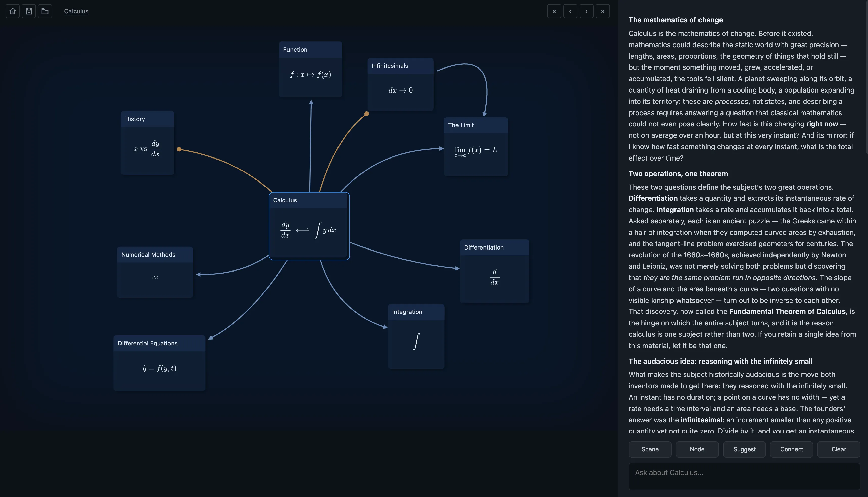Click heading 'The audacious idea: reasoning with the infinitely small'
This screenshot has height=497, width=868.
[720, 361]
